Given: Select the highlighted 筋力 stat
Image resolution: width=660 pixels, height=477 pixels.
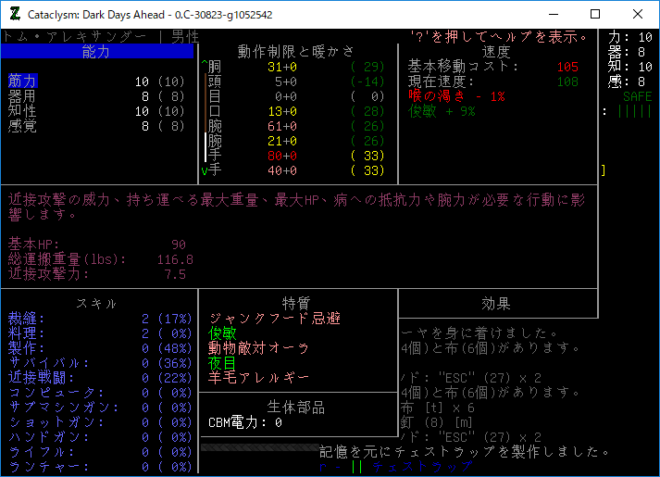Looking at the screenshot, I should (x=22, y=81).
